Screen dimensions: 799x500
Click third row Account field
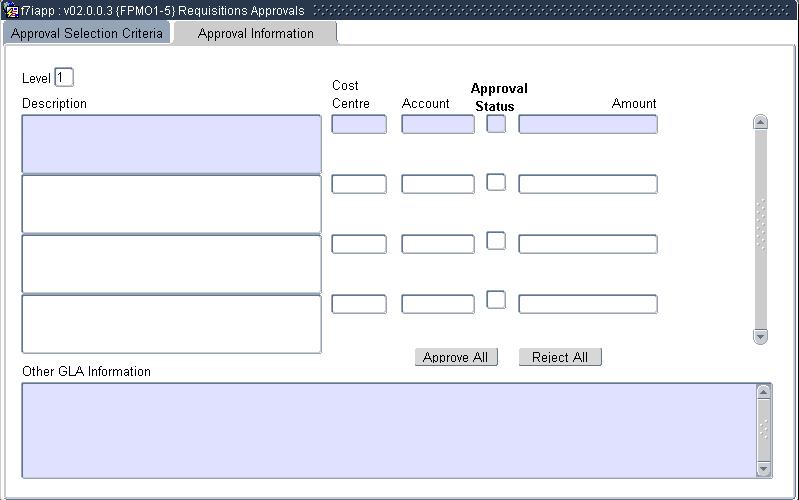point(438,244)
